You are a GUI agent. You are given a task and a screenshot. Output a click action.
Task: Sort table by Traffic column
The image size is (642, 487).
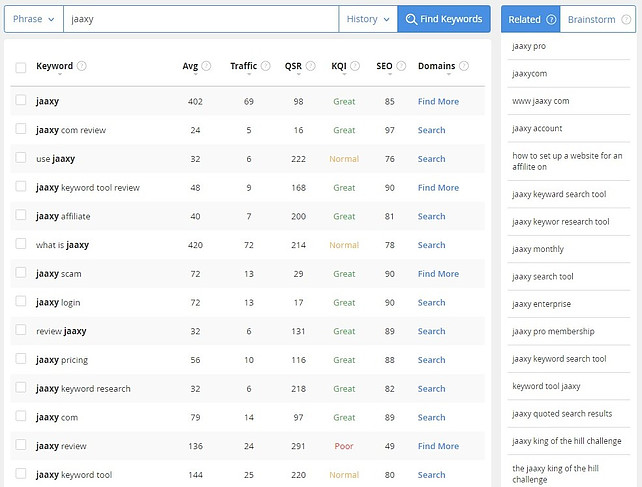pos(243,66)
